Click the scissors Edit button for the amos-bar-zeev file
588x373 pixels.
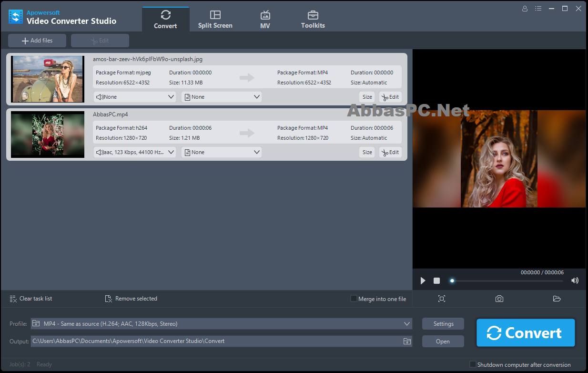[x=390, y=97]
